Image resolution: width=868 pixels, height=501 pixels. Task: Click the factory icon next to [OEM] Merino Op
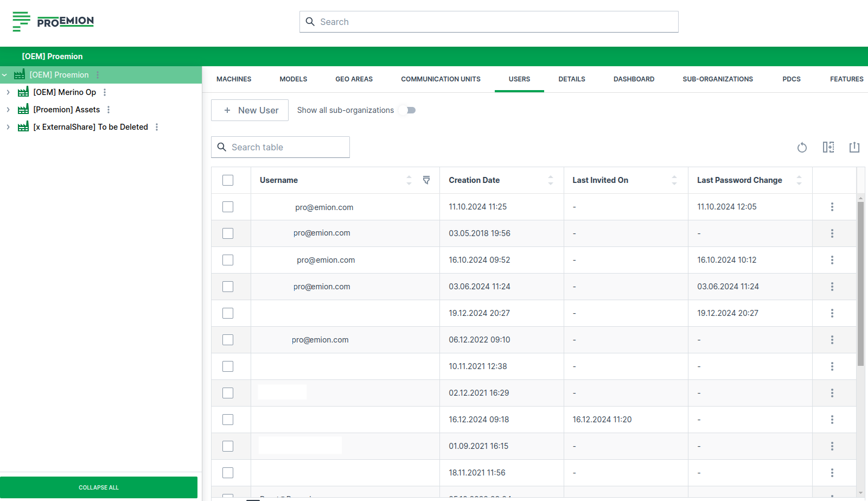[23, 92]
